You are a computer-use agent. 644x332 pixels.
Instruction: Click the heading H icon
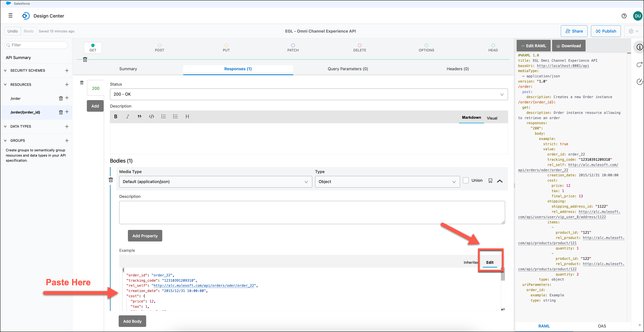187,117
